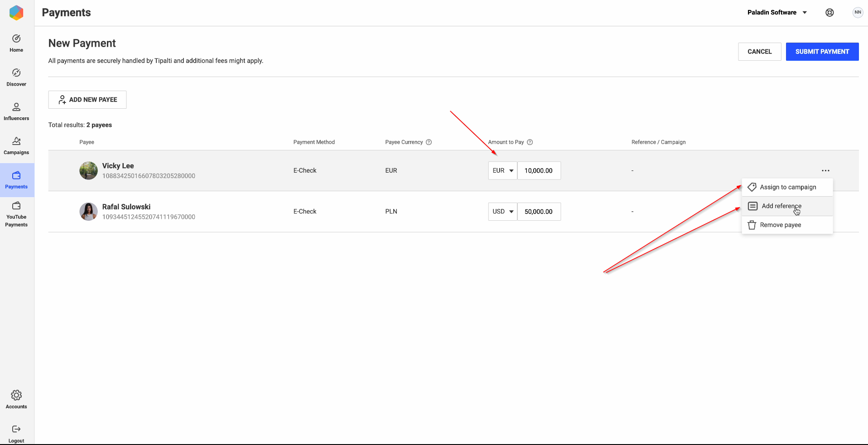
Task: Open the Home section in sidebar
Action: tap(16, 42)
